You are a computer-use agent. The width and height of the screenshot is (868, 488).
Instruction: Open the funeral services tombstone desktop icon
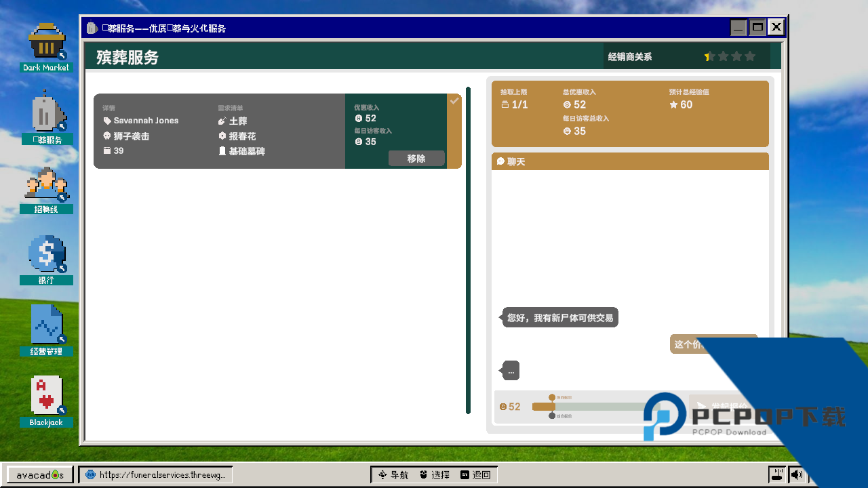click(46, 113)
